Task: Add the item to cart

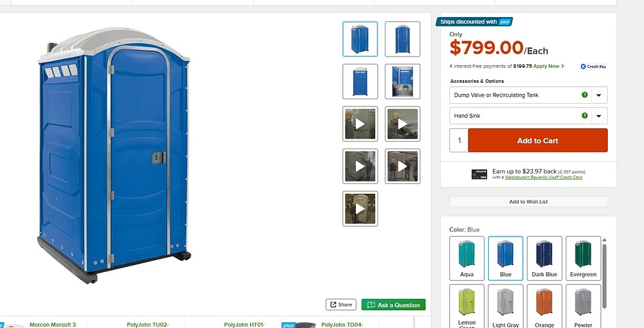Action: [537, 141]
